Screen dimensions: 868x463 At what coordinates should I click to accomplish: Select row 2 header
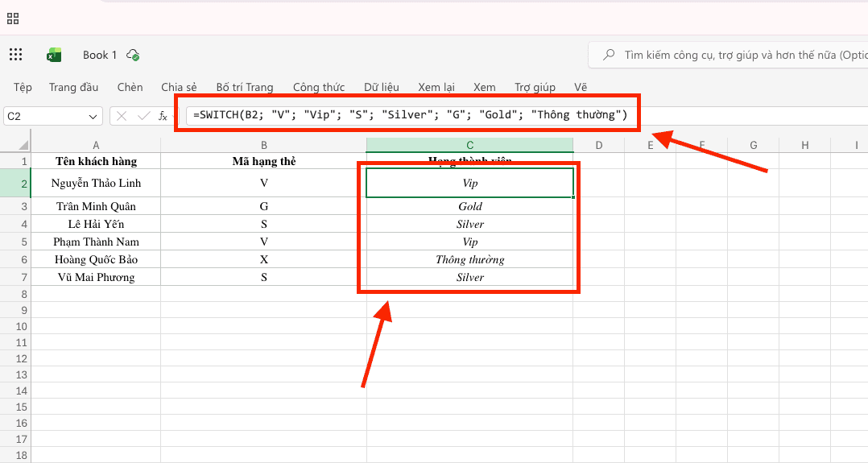[x=15, y=184]
